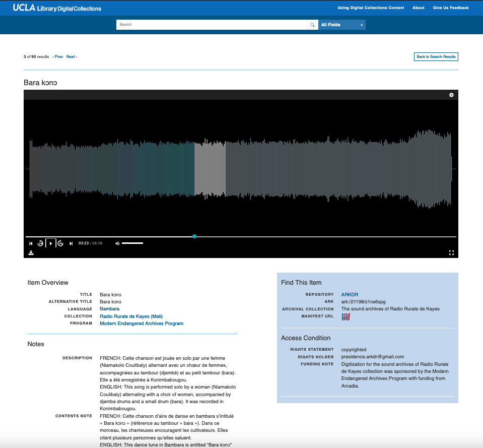Click Back to Search Results button
This screenshot has width=483, height=448.
click(x=436, y=57)
